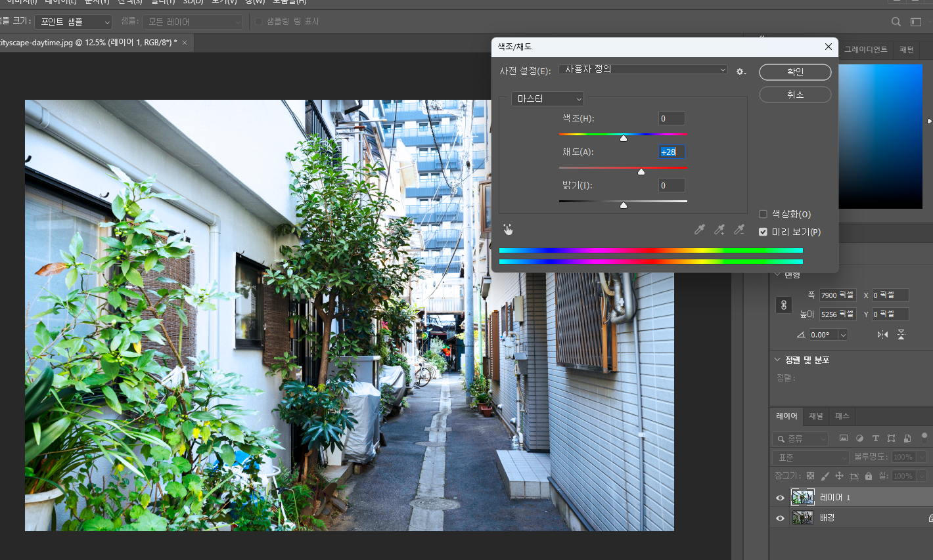Lock transparent pixels icon in layers panel
Image resolution: width=933 pixels, height=560 pixels.
tap(810, 476)
